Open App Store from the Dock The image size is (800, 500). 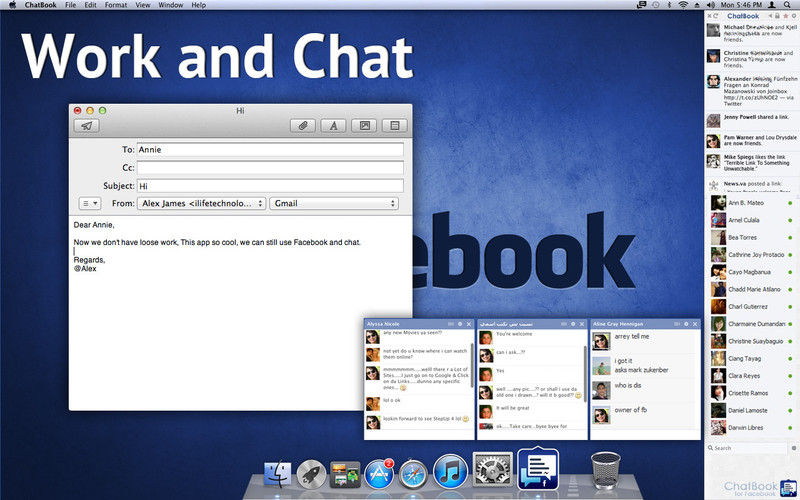click(x=380, y=474)
